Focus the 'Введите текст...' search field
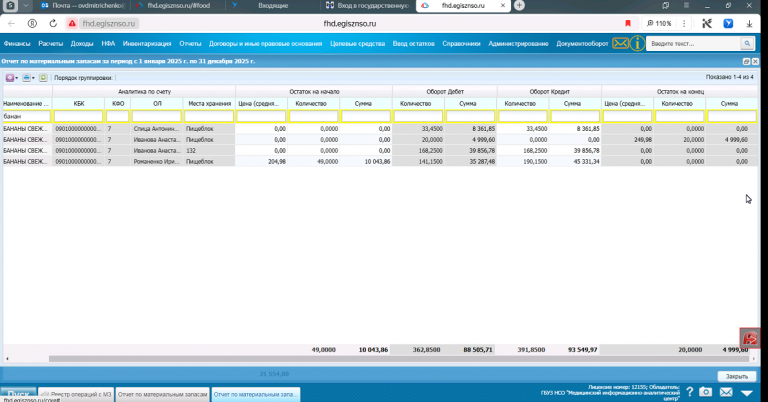Viewport: 768px width, 402px height. coord(694,44)
